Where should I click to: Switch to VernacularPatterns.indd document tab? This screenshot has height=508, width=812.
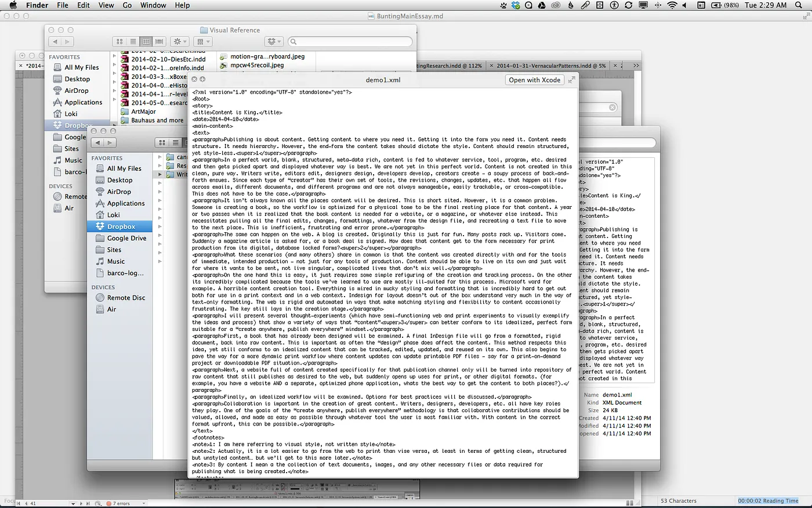click(550, 66)
